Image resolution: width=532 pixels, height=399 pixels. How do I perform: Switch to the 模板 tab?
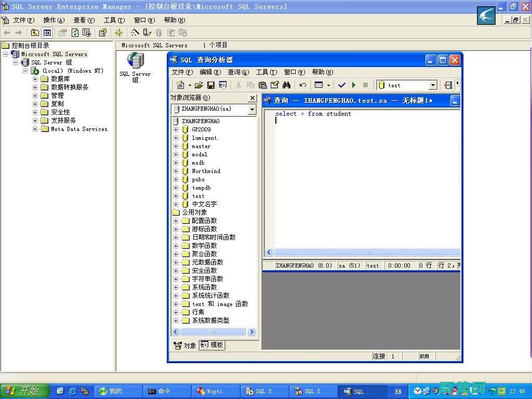click(211, 344)
